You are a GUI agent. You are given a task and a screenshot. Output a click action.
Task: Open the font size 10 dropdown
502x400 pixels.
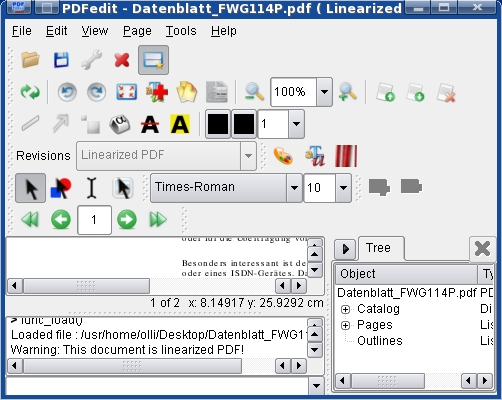pyautogui.click(x=344, y=188)
